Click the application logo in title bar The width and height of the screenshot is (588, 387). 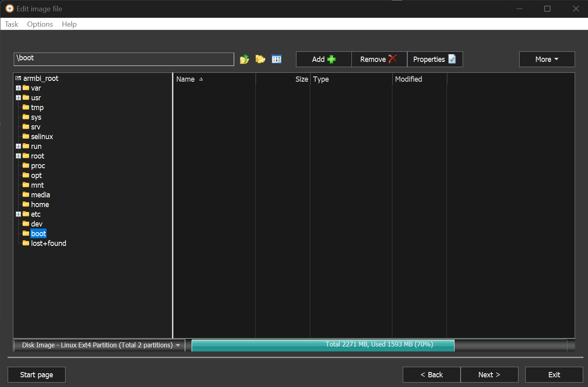point(10,8)
